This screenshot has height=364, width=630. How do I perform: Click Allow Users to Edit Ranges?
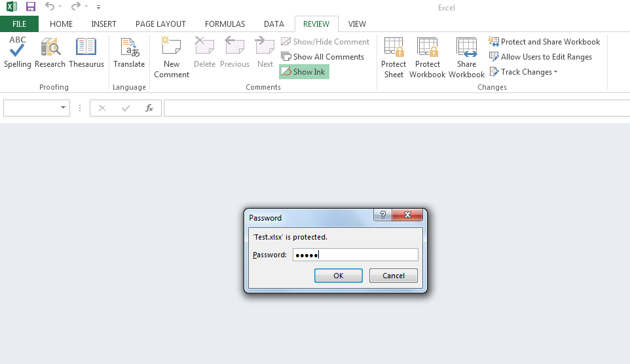(540, 57)
